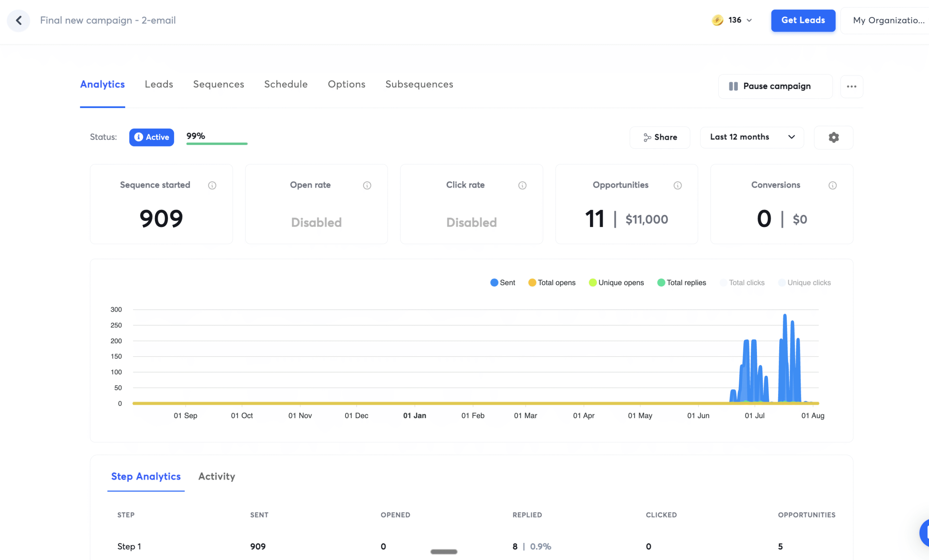The height and width of the screenshot is (560, 929).
Task: Click the 99% campaign progress bar
Action: 217,144
